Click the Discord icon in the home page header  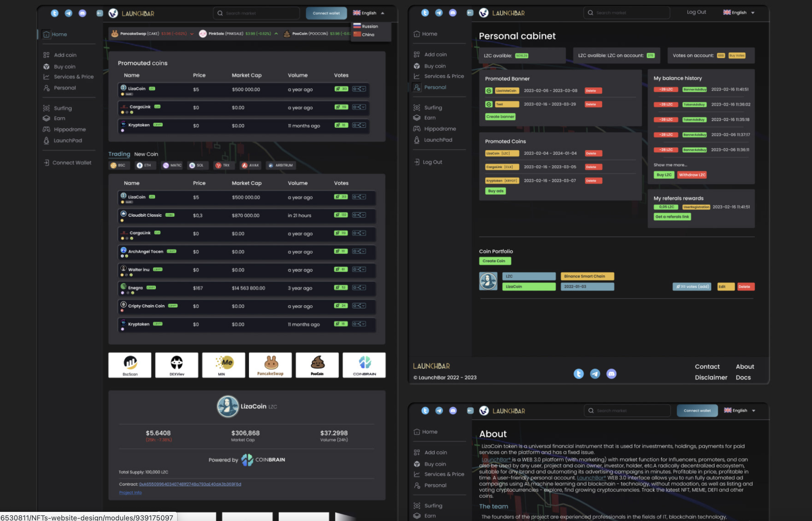point(82,13)
